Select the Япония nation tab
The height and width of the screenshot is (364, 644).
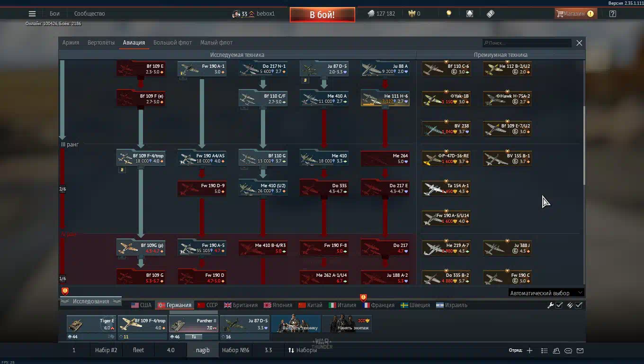(x=278, y=305)
